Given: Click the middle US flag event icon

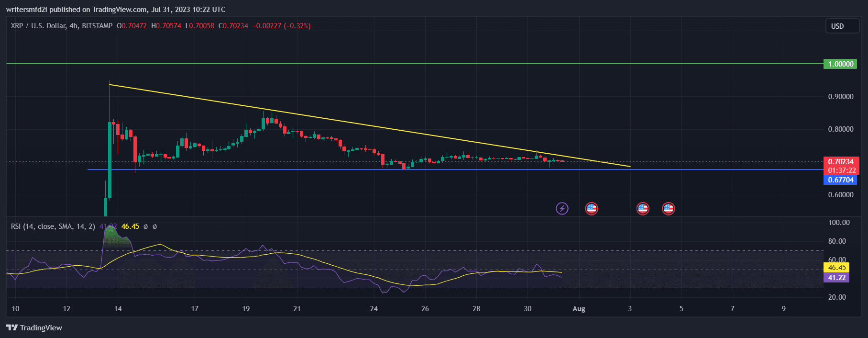Looking at the screenshot, I should [x=643, y=208].
